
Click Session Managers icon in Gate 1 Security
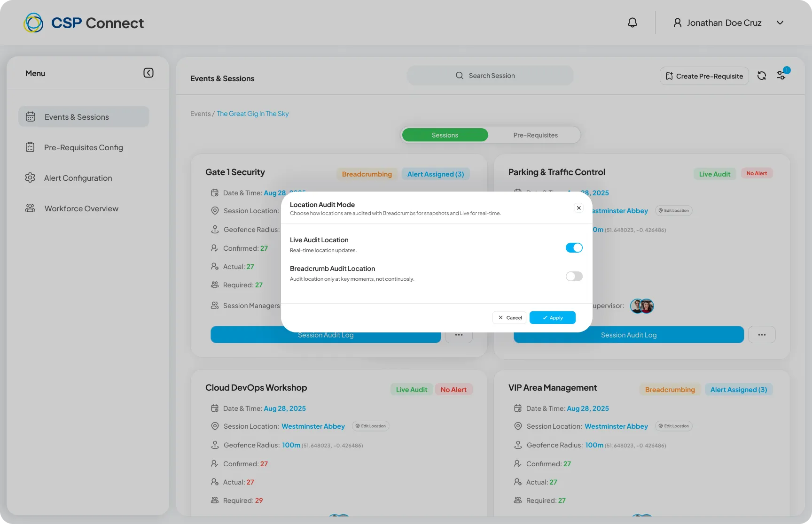coord(215,305)
